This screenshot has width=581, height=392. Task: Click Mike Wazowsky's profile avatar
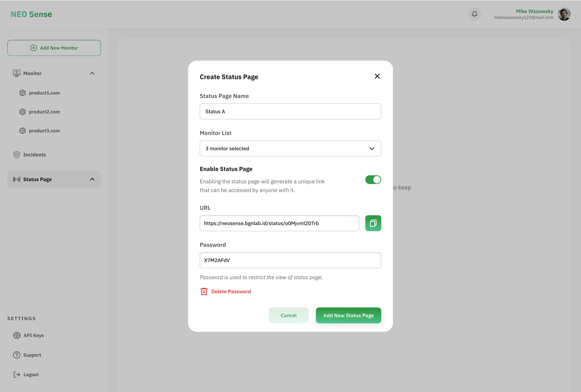pos(564,14)
